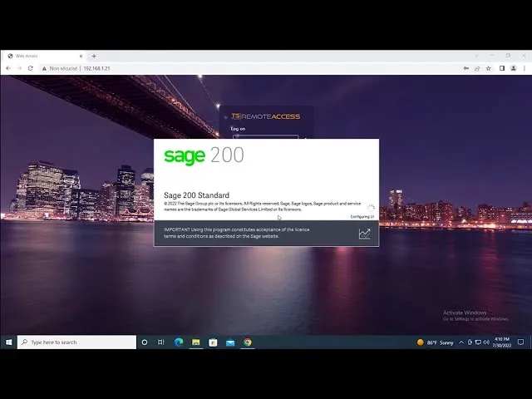Open a new browser tab
Screen dimensions: 532x399
click(x=94, y=56)
